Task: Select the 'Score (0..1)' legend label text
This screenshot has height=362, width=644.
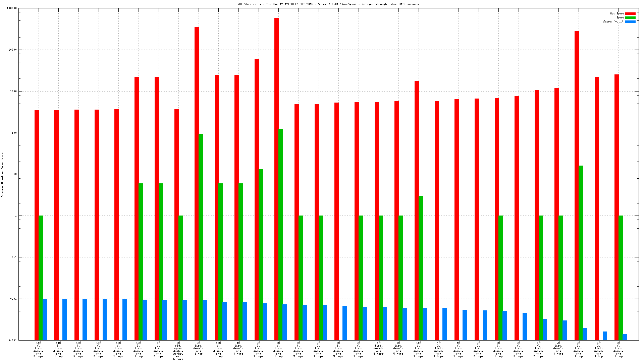Action: coord(613,22)
